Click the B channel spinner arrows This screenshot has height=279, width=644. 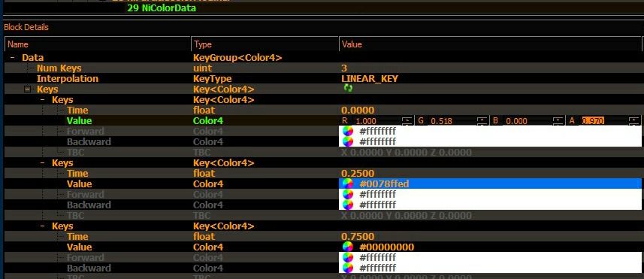pyautogui.click(x=558, y=121)
